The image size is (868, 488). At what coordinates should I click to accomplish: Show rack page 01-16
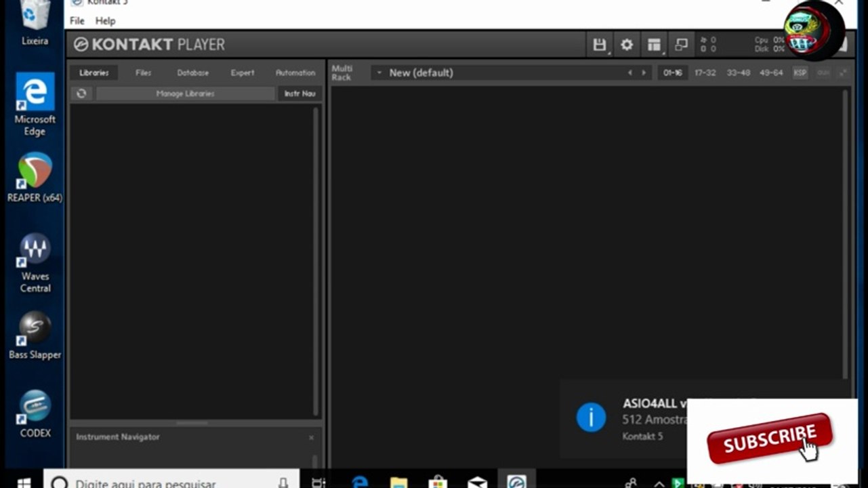click(673, 73)
